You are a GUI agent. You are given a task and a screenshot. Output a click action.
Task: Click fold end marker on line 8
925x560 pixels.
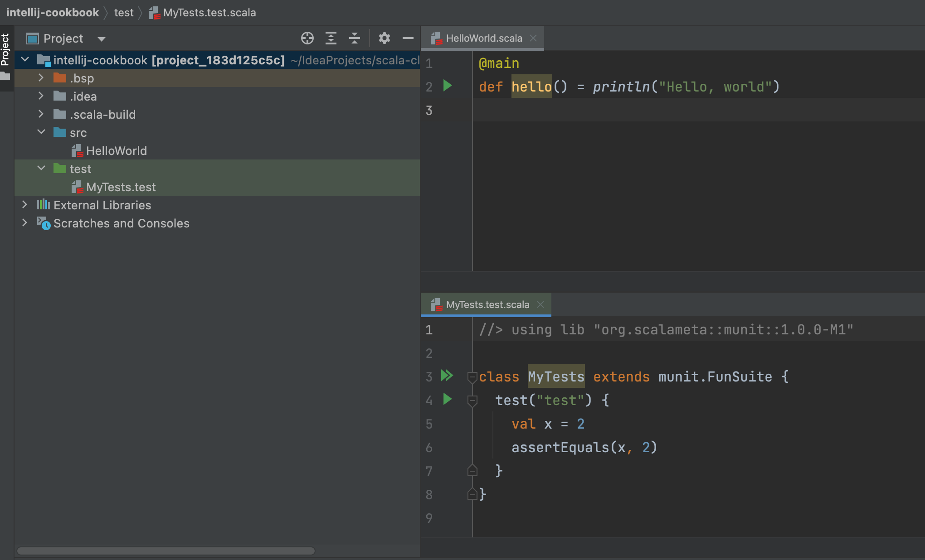tap(472, 494)
